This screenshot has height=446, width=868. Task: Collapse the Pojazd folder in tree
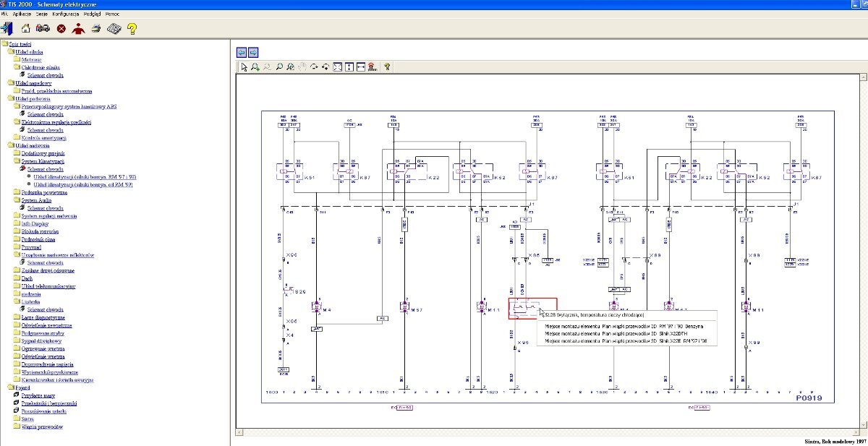click(9, 387)
